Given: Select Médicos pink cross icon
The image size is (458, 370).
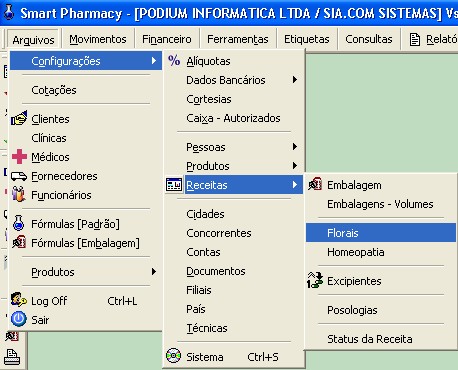Looking at the screenshot, I should click(x=19, y=157).
